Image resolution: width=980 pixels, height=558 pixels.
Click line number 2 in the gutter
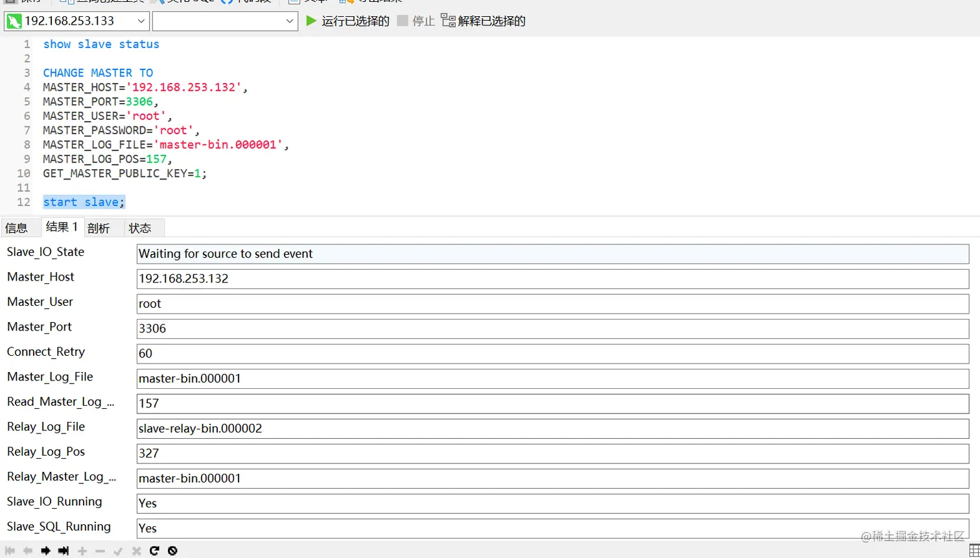tap(27, 58)
